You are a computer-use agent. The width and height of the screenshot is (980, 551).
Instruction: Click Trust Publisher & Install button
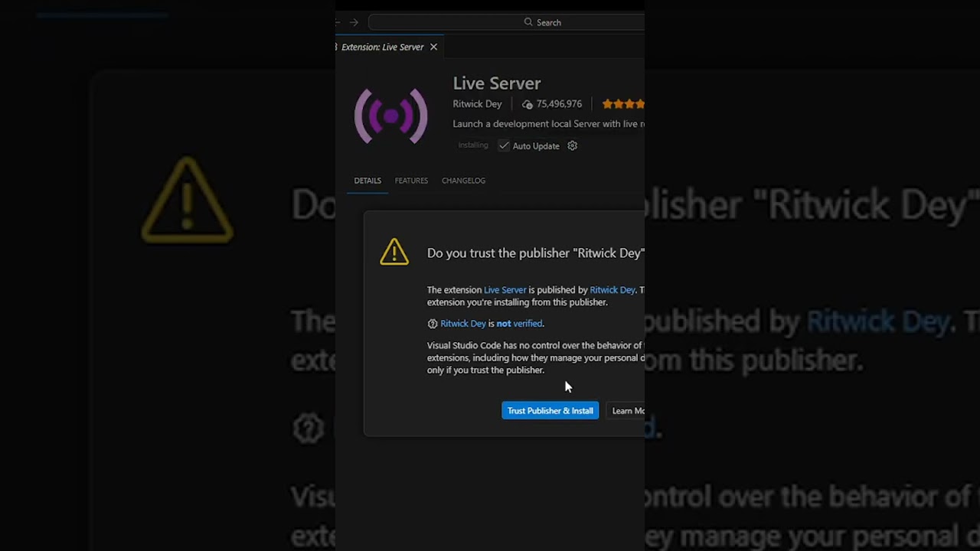(550, 411)
